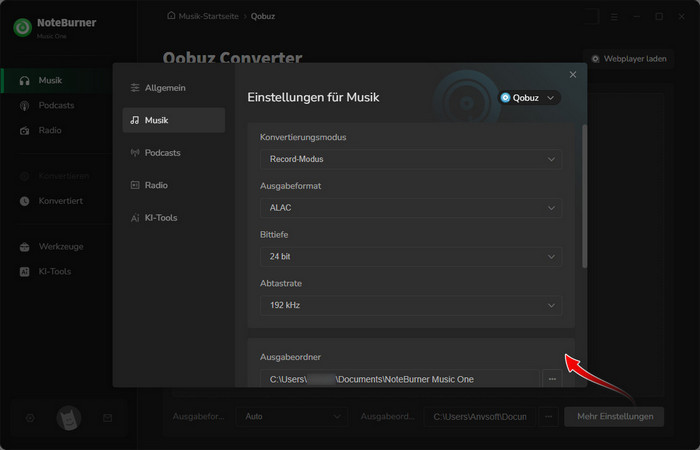
Task: Browse for the Ausgabeordner in settings dialog
Action: pyautogui.click(x=552, y=379)
